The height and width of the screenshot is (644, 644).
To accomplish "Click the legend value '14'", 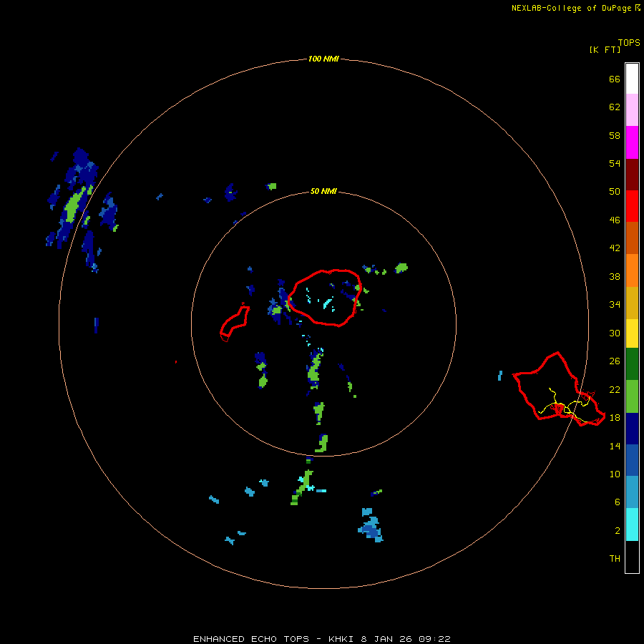I will click(x=615, y=446).
